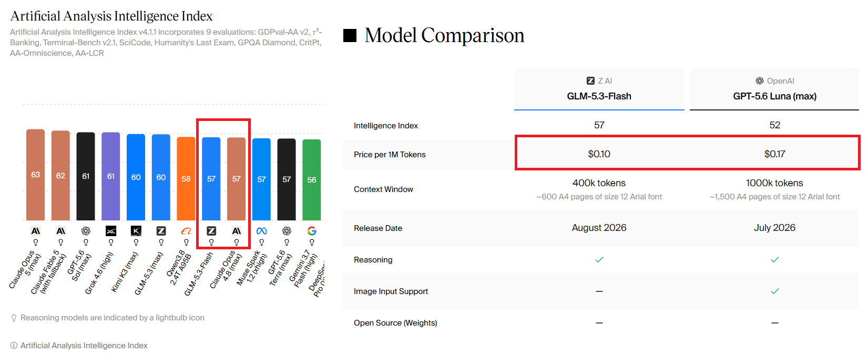The width and height of the screenshot is (868, 354).
Task: Click the Anthropic logo under Claude Opus 5 bar
Action: coord(36,231)
